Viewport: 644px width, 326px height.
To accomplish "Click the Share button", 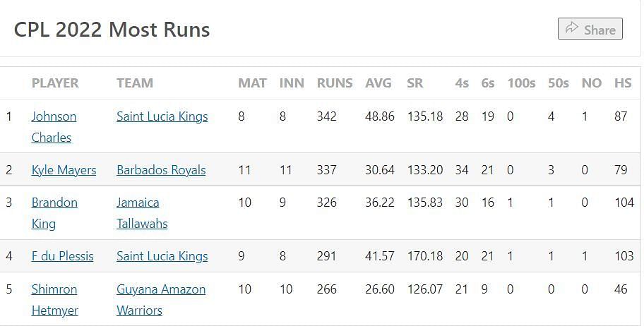I will [x=590, y=29].
